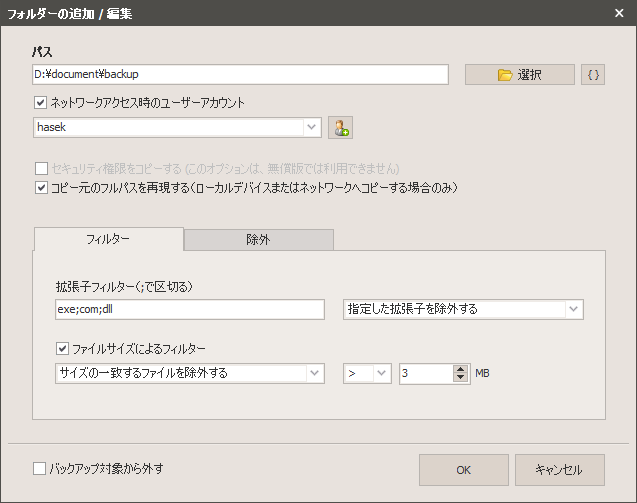Enable バックアップ対象から外す checkbox
Image resolution: width=637 pixels, height=503 pixels.
(39, 468)
